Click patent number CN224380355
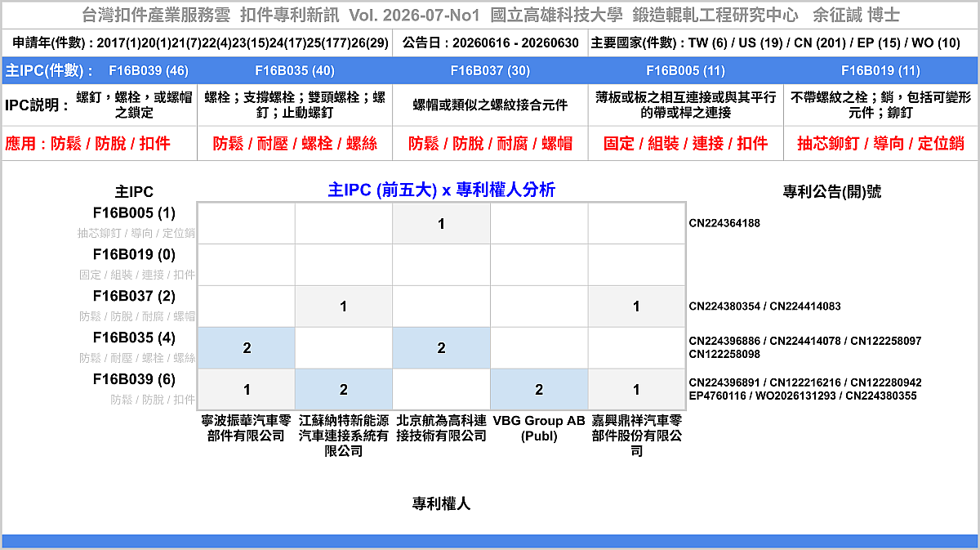The height and width of the screenshot is (550, 980). 880,396
